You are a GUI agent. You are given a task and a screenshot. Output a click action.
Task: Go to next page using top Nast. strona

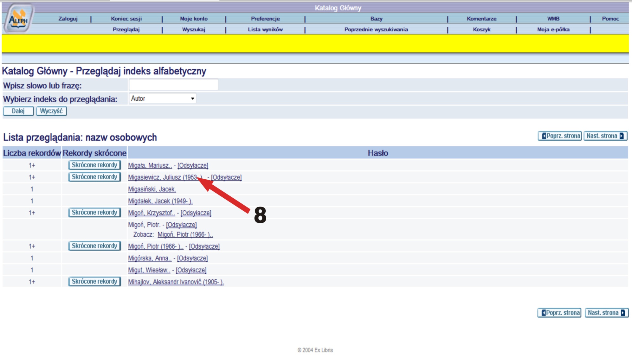click(605, 136)
